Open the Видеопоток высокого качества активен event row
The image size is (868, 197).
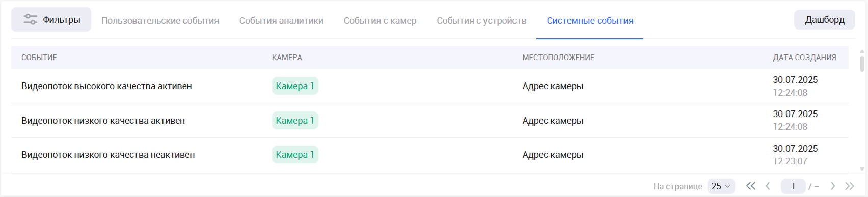430,86
